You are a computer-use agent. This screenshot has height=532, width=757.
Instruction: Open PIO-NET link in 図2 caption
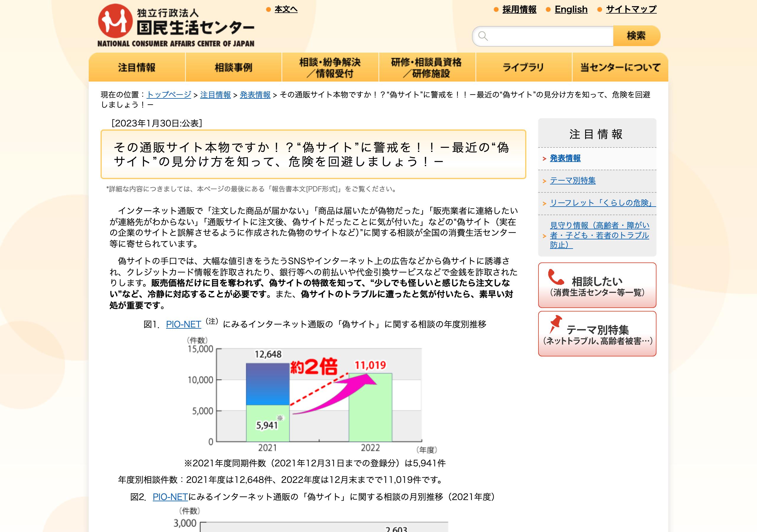coord(170,497)
